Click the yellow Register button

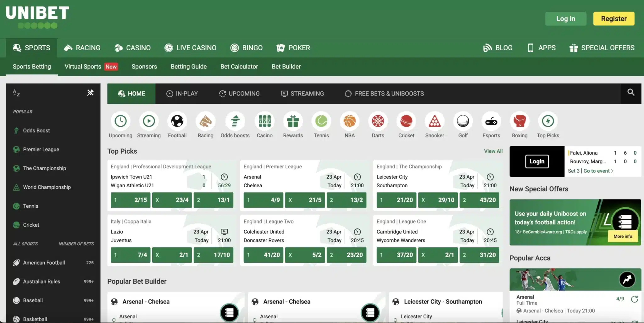614,19
